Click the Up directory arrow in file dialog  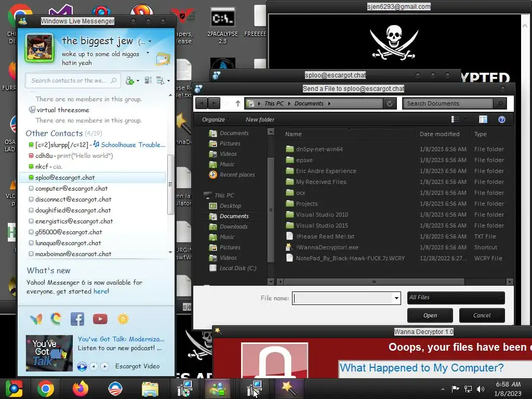238,103
